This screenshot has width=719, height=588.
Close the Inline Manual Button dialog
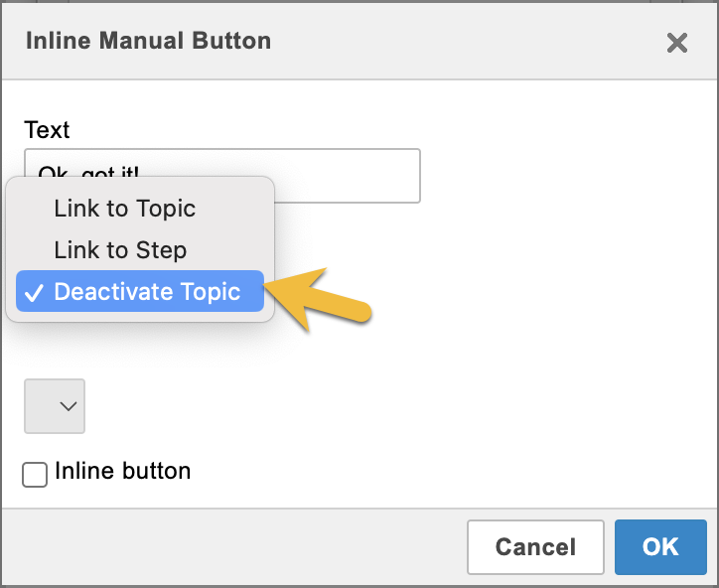click(676, 42)
